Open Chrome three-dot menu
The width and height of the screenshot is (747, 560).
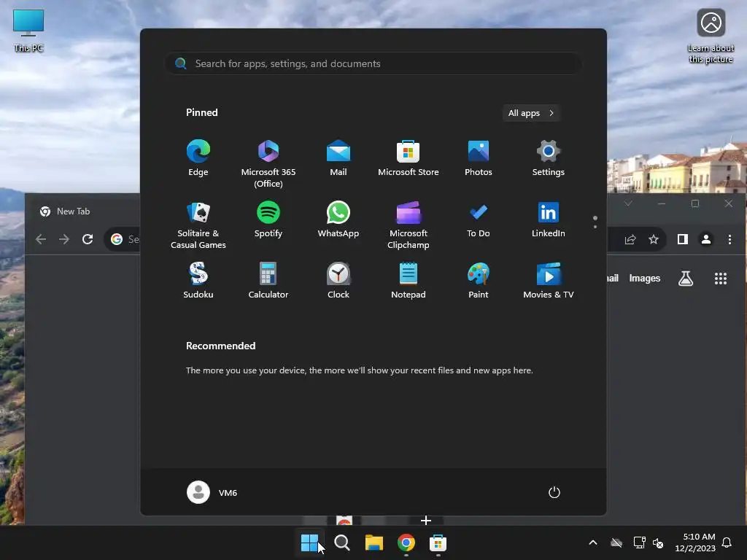click(x=729, y=239)
